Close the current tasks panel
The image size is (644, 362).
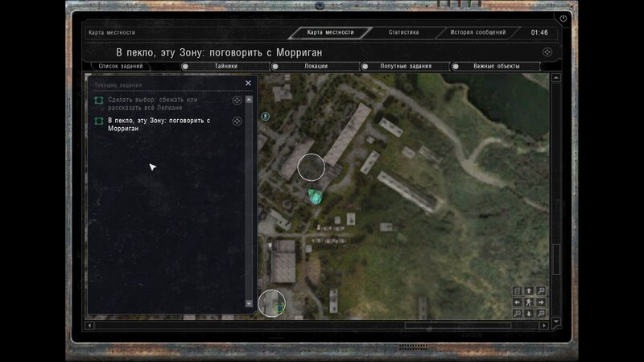[248, 83]
